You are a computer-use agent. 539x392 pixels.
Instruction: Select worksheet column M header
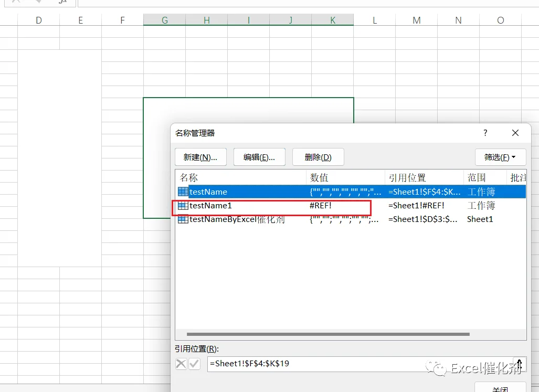[417, 20]
